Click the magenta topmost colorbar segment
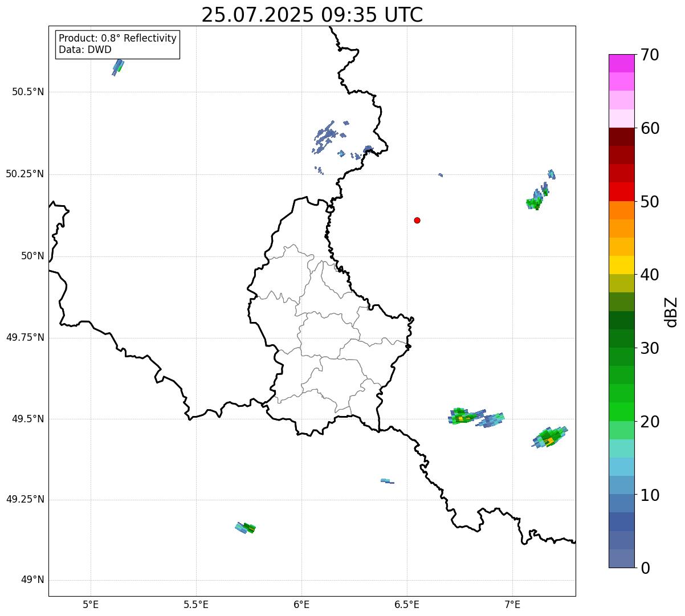The height and width of the screenshot is (616, 685). pos(621,63)
